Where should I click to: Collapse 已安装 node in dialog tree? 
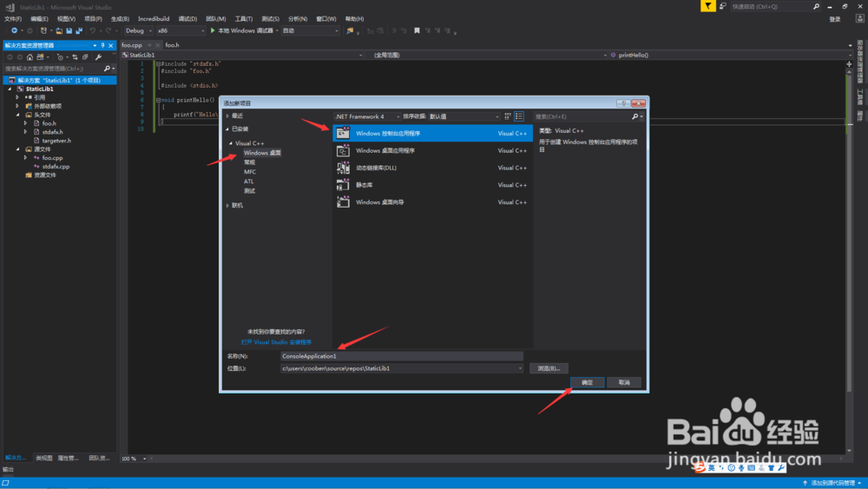(x=227, y=129)
